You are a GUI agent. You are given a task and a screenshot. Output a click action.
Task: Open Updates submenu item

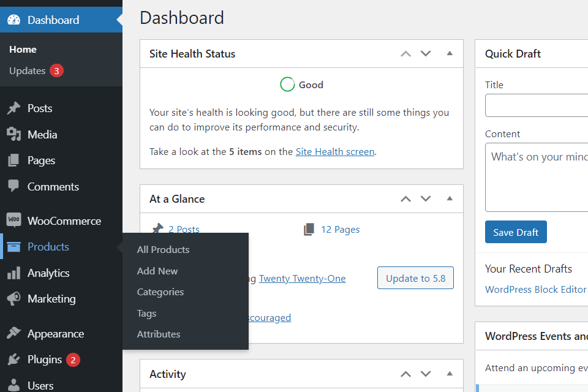point(28,70)
